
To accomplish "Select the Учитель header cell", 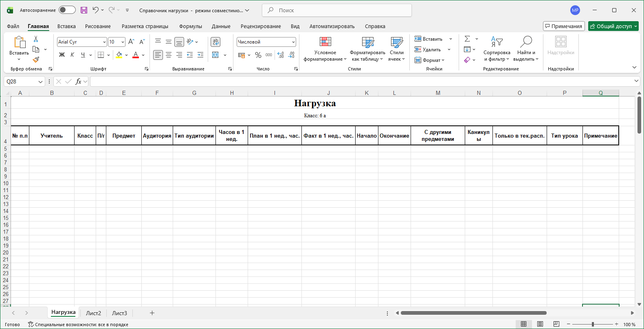I will [x=52, y=136].
